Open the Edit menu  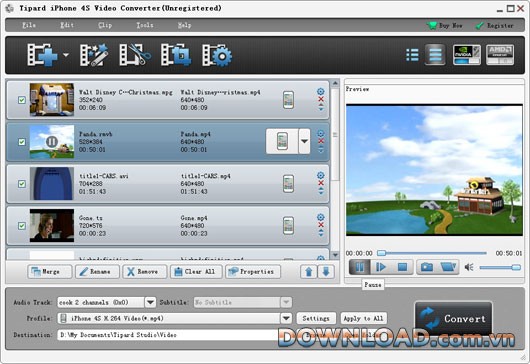pyautogui.click(x=67, y=25)
